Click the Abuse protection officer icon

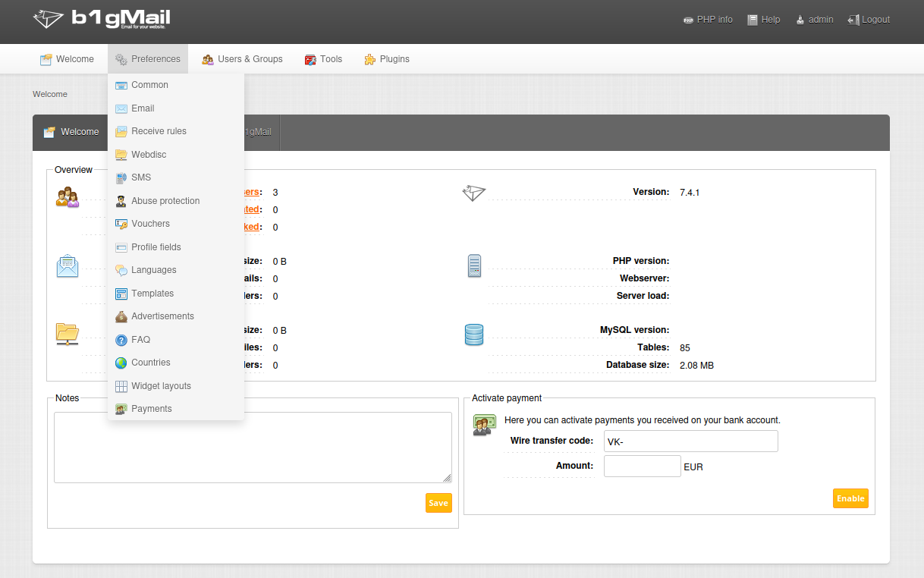tap(121, 201)
